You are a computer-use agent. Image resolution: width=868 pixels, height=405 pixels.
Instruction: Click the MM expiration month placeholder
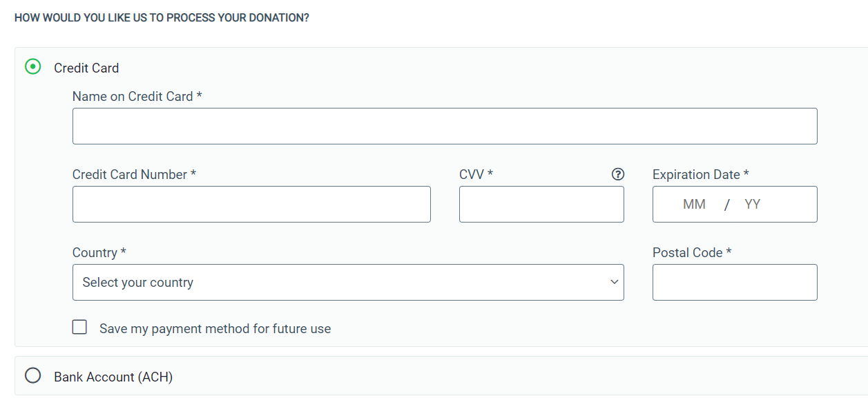(x=694, y=205)
